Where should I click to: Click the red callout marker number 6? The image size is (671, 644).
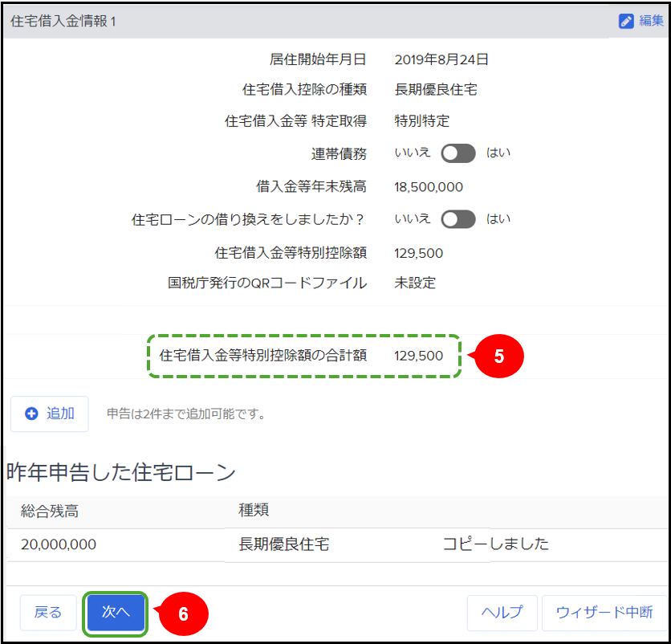(183, 613)
